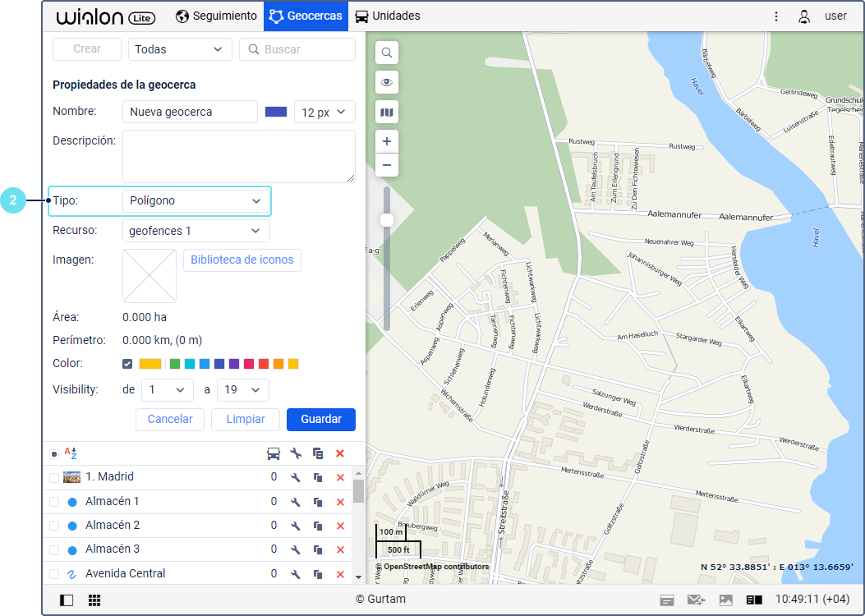Viewport: 865px width, 616px height.
Task: Check the 1. Madrid checkbox
Action: pos(54,477)
